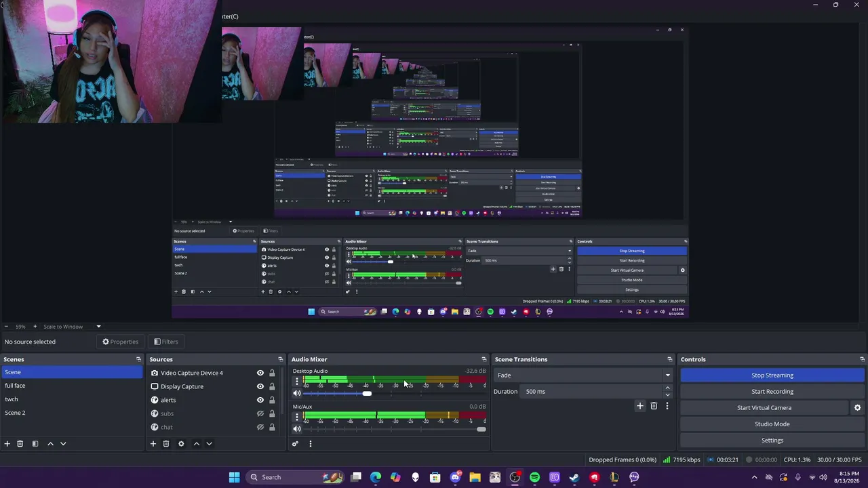Open the Windows Start menu
868x488 pixels.
coord(234,477)
